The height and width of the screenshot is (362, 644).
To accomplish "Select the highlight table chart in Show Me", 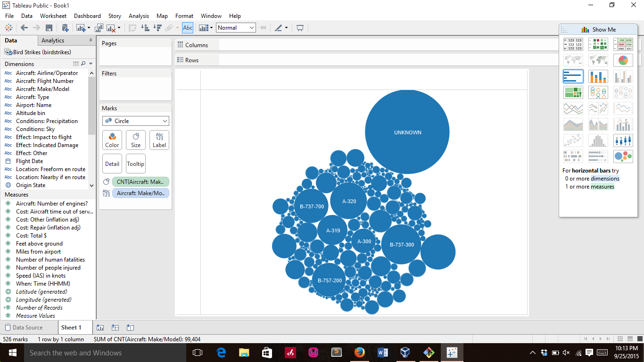I will point(623,44).
